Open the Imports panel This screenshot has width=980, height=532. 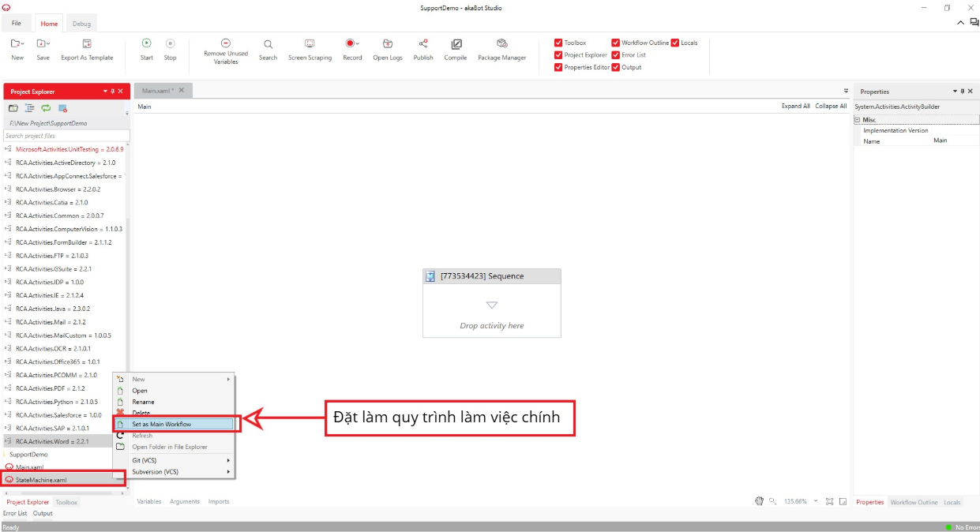point(219,501)
